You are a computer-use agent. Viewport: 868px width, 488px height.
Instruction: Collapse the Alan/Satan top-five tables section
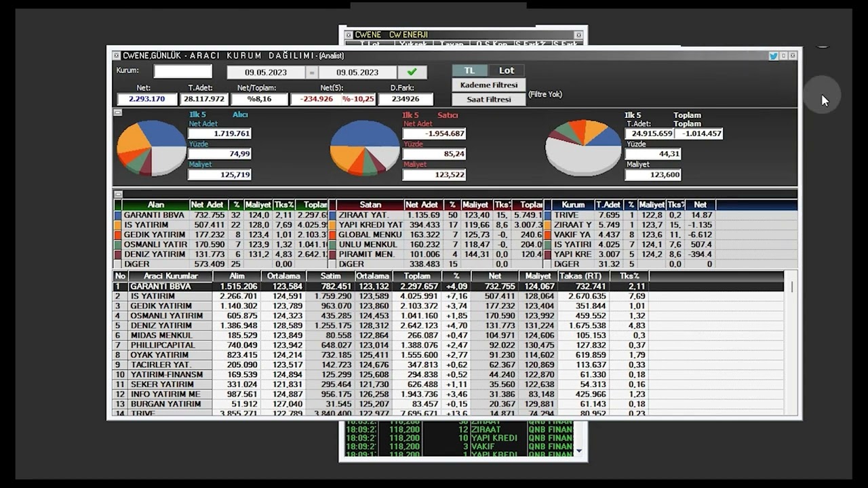pyautogui.click(x=117, y=195)
